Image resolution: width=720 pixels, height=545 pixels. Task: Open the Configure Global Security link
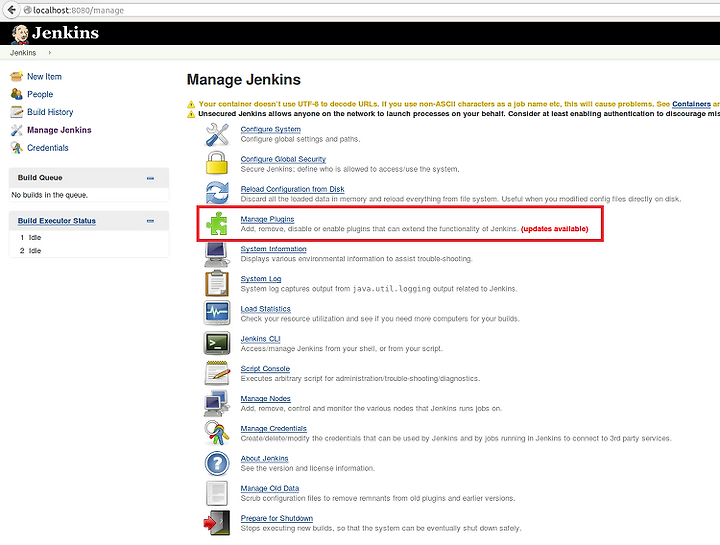[x=283, y=159]
